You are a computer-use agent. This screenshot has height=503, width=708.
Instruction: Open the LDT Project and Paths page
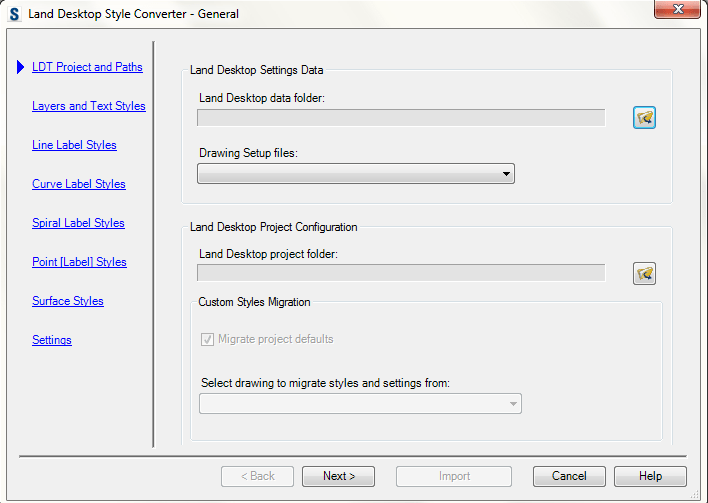pyautogui.click(x=87, y=67)
